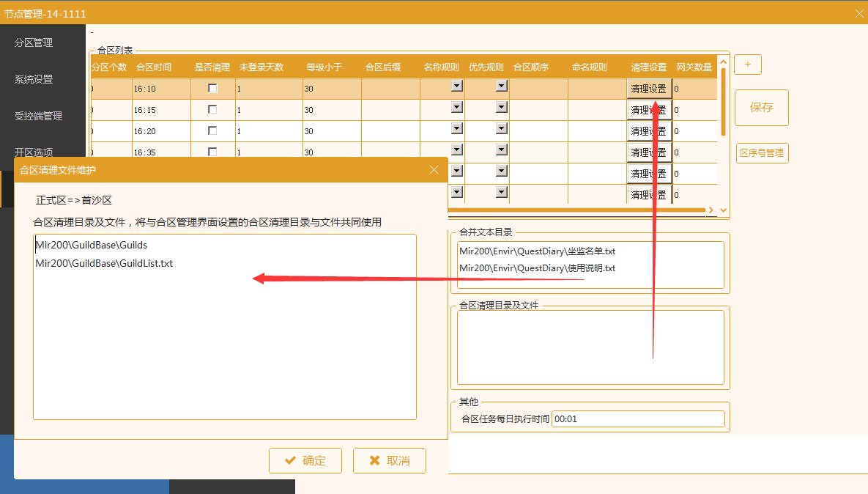The width and height of the screenshot is (868, 494).
Task: Click the 合区任务每日执行时间 00:01 input field
Action: click(638, 419)
